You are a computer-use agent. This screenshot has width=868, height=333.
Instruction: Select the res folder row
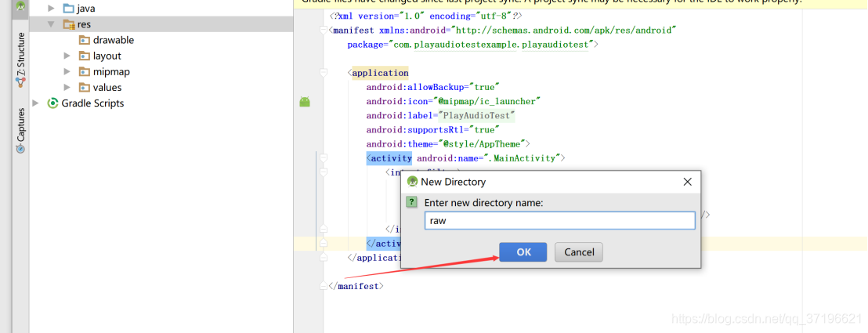161,24
